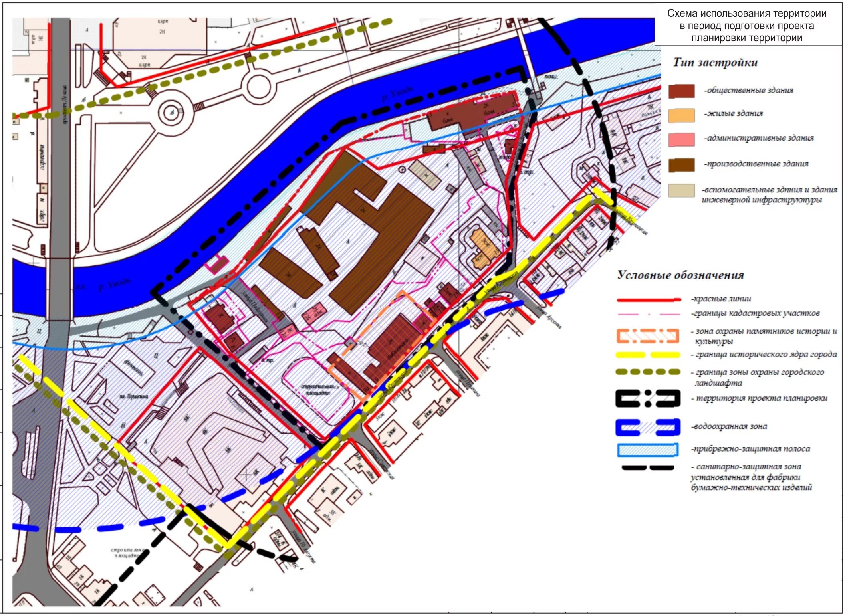845x616 pixels.
Task: Click the label '-красные линии'
Action: click(721, 299)
